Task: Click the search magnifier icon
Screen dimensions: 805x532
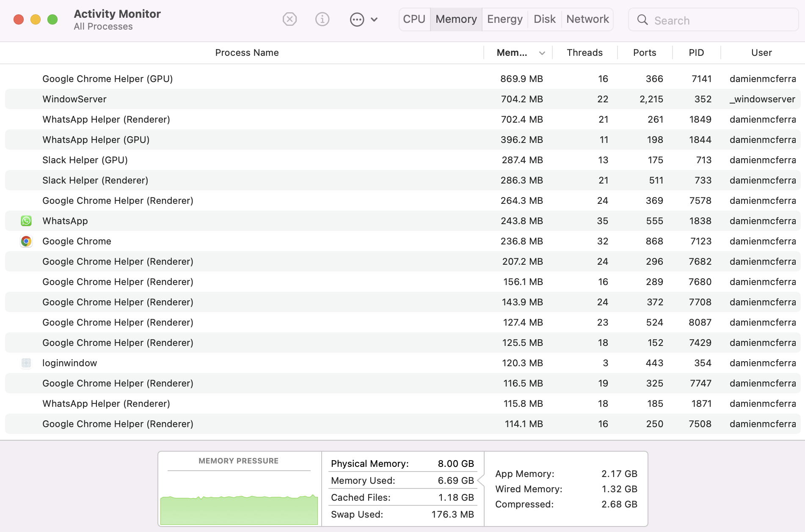Action: [x=642, y=20]
